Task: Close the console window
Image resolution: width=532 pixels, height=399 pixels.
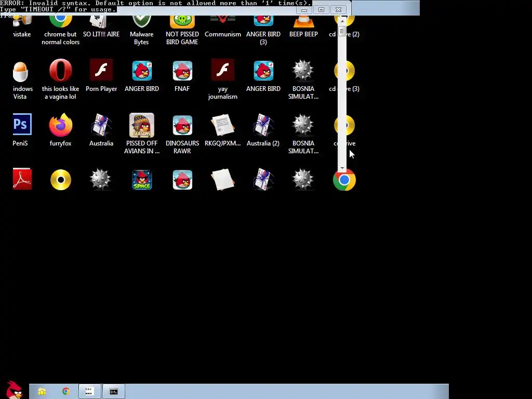Action: (338, 10)
